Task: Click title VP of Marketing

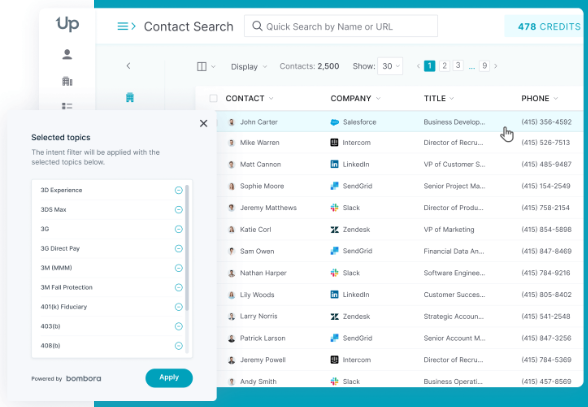Action: [x=449, y=230]
